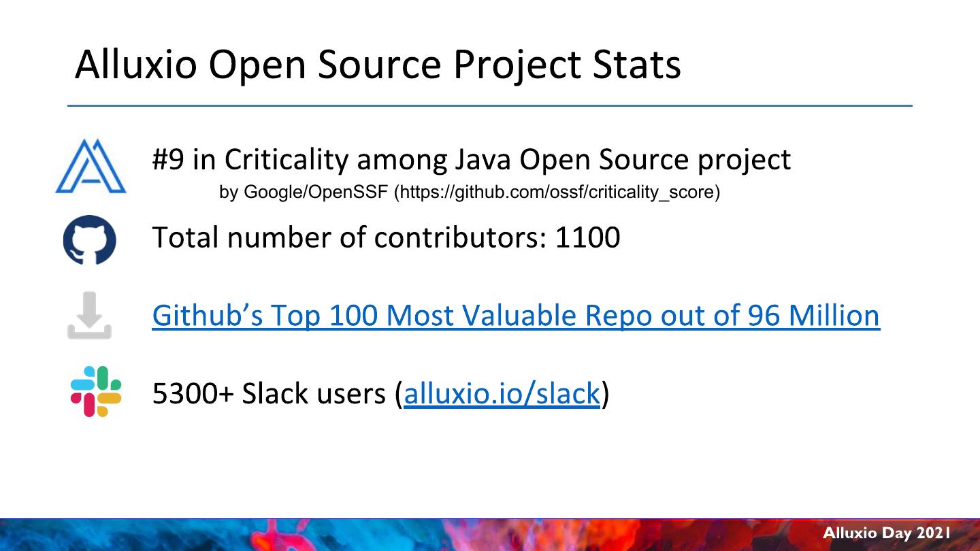Click the gray download arrow icon
This screenshot has width=980, height=551.
(89, 316)
